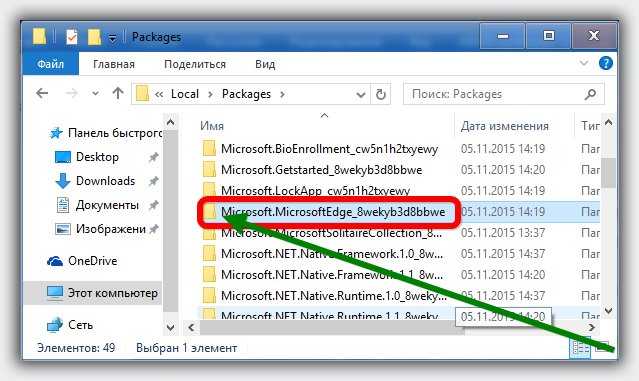Screen dimensions: 639x381
Task: Go up one folder level
Action: click(118, 93)
